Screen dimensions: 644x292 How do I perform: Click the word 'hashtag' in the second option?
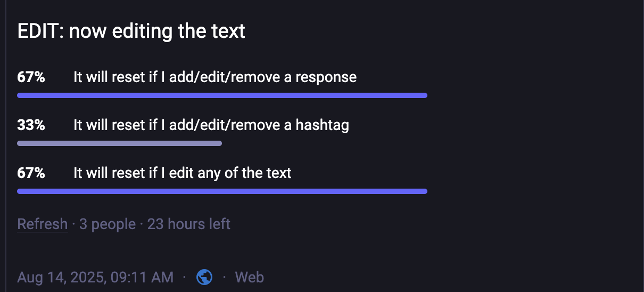coord(322,125)
